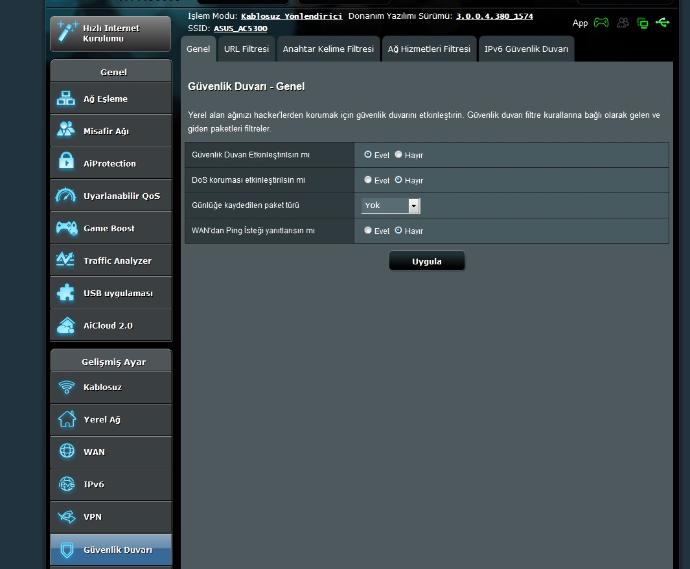Disable firewall by selecting Hayır
690x569 pixels.
pyautogui.click(x=398, y=154)
